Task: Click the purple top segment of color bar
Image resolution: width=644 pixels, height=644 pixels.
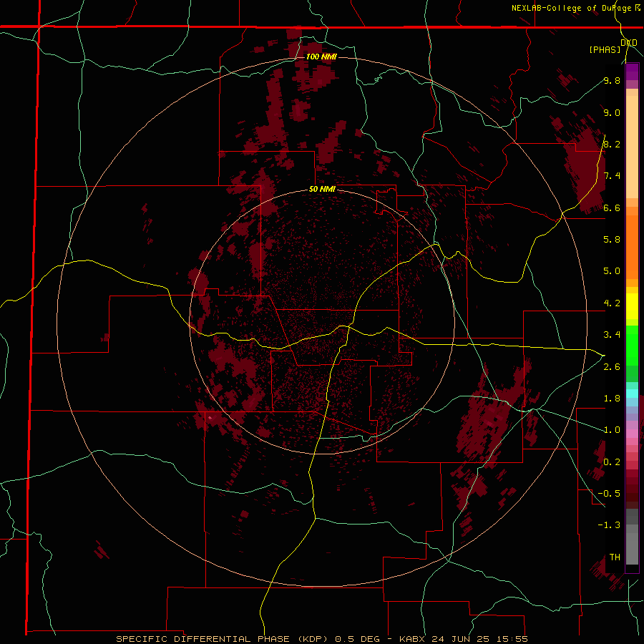Action: [x=632, y=72]
